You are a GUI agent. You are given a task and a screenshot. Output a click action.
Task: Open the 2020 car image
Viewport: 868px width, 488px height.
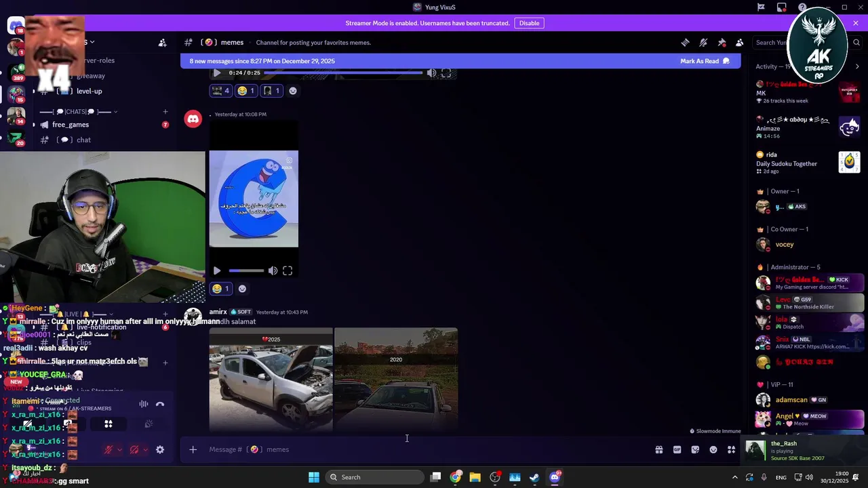pyautogui.click(x=396, y=380)
